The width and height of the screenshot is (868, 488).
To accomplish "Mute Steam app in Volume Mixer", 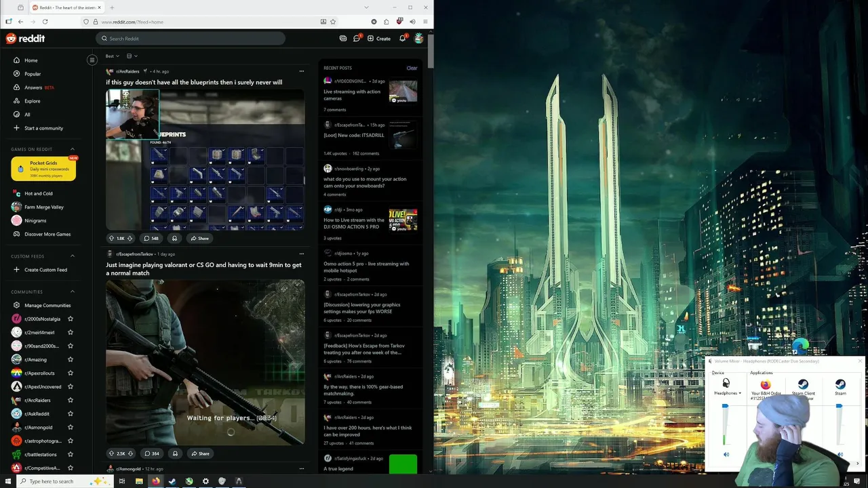I will pyautogui.click(x=840, y=454).
